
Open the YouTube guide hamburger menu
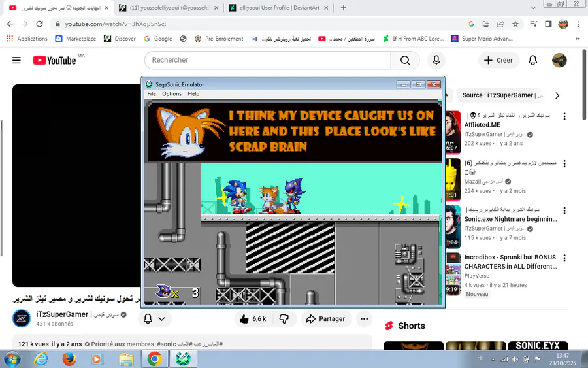pyautogui.click(x=16, y=60)
